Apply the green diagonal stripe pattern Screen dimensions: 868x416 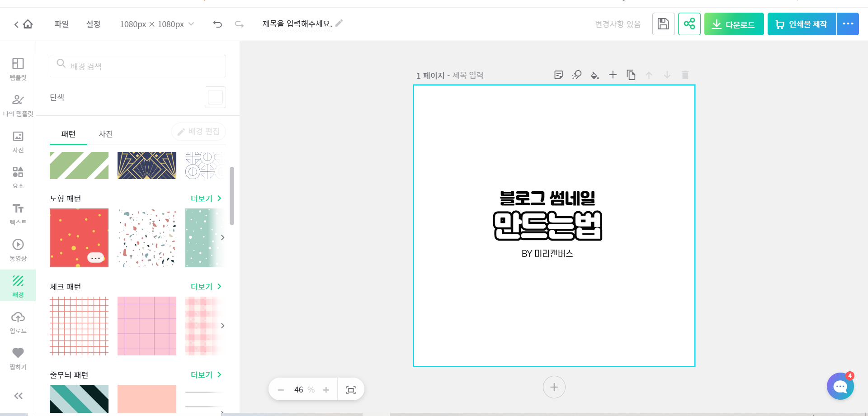79,165
